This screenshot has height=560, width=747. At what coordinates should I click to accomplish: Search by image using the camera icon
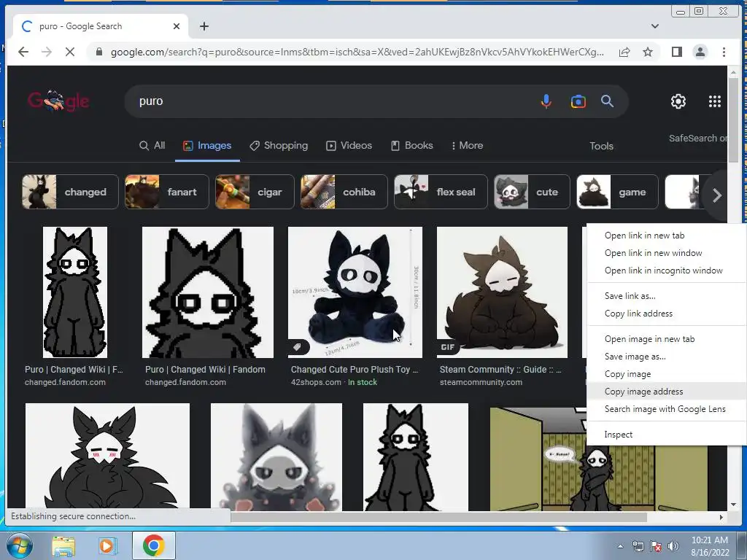(x=578, y=101)
